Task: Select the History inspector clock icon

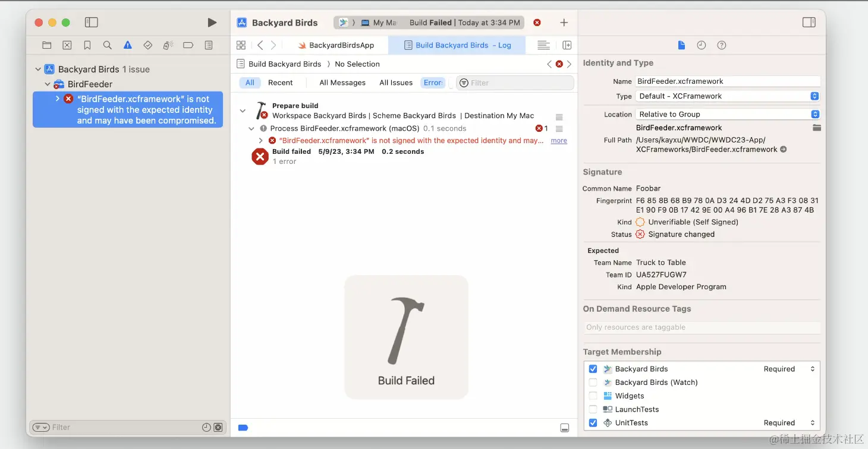Action: [702, 45]
